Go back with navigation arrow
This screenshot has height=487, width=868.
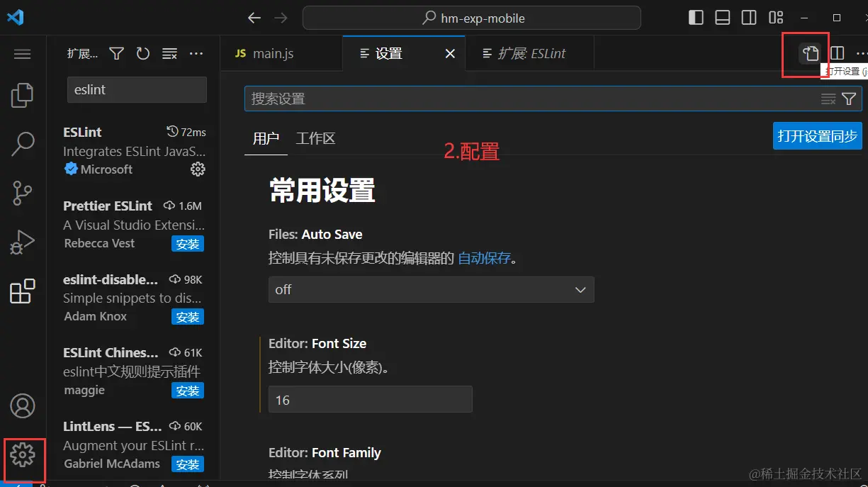tap(254, 18)
